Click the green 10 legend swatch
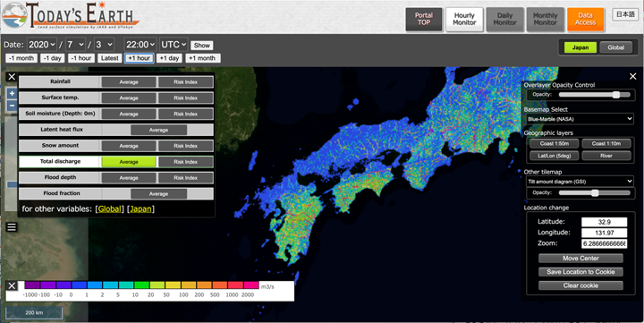Viewport: 644px width, 323px height. (x=141, y=285)
